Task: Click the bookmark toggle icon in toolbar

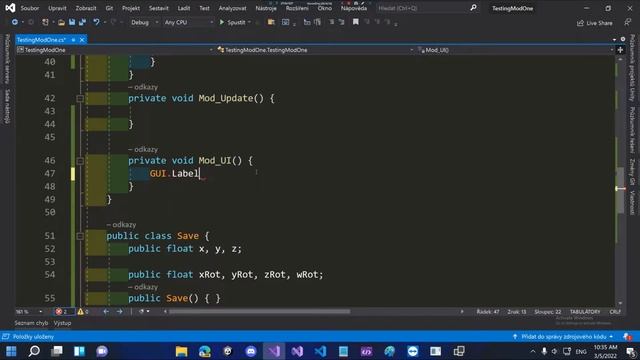Action: pos(356,22)
